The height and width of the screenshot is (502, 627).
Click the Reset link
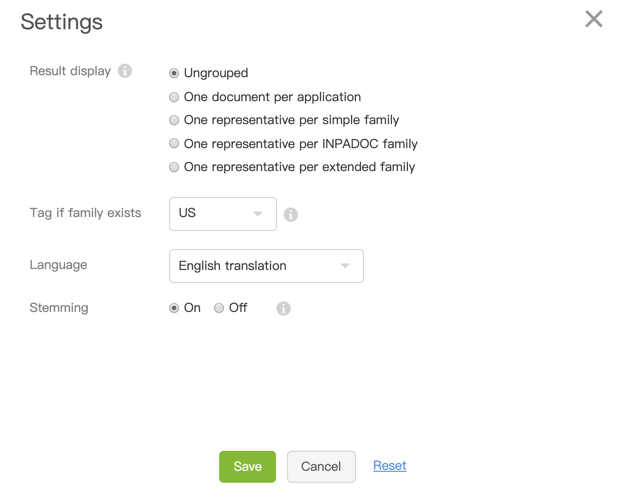tap(389, 466)
